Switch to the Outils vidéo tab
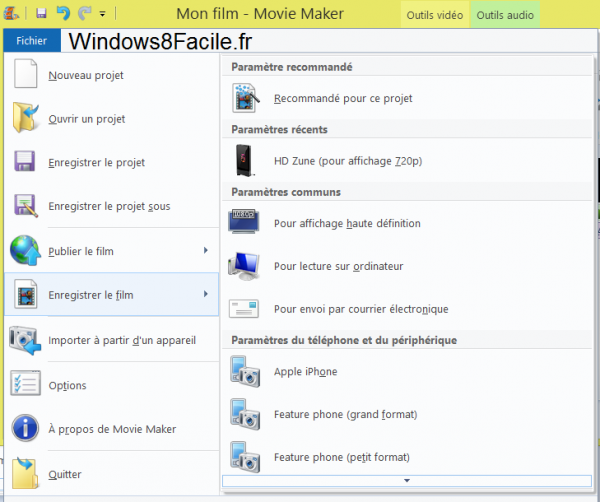Image resolution: width=600 pixels, height=502 pixels. [435, 15]
